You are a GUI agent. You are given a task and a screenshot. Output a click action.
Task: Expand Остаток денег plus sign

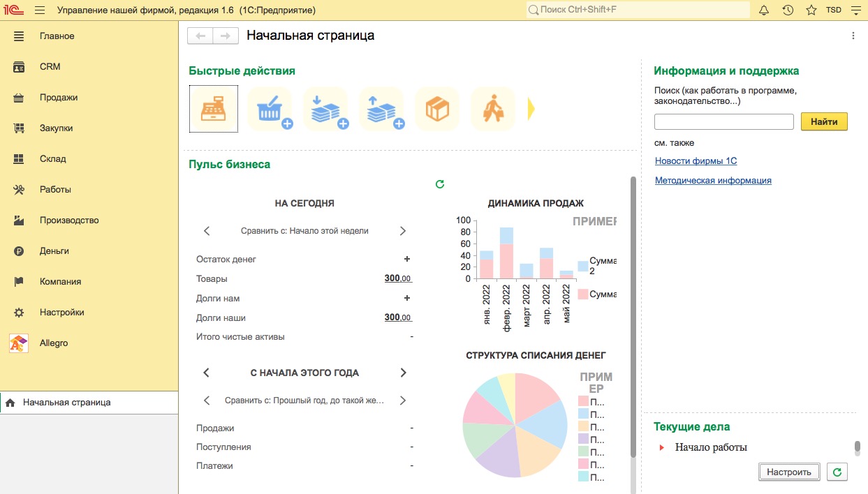pos(407,259)
